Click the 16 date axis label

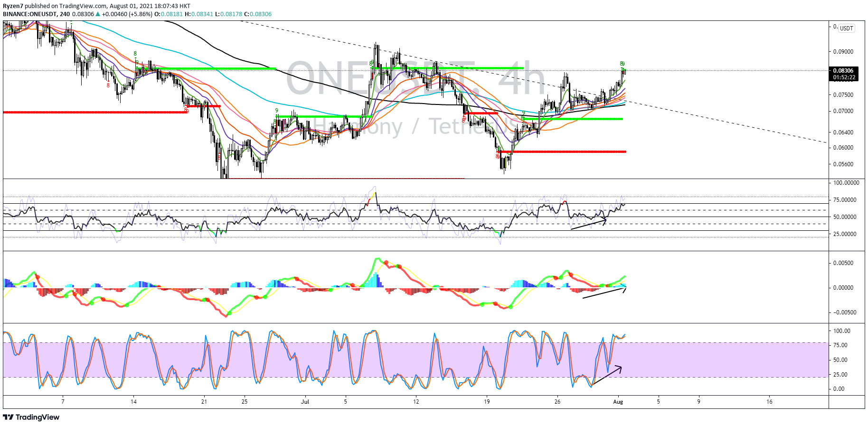pos(769,402)
